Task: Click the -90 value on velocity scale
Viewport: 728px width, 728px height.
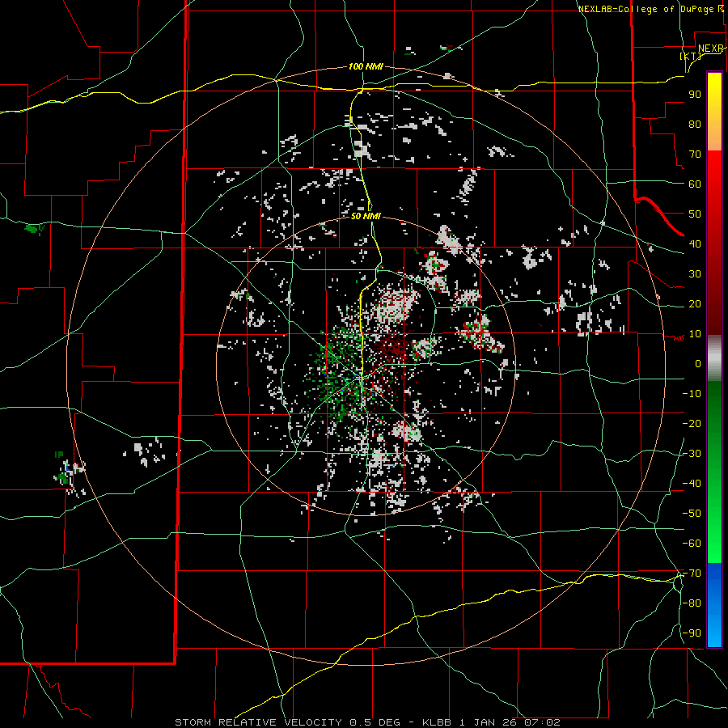Action: click(x=692, y=633)
